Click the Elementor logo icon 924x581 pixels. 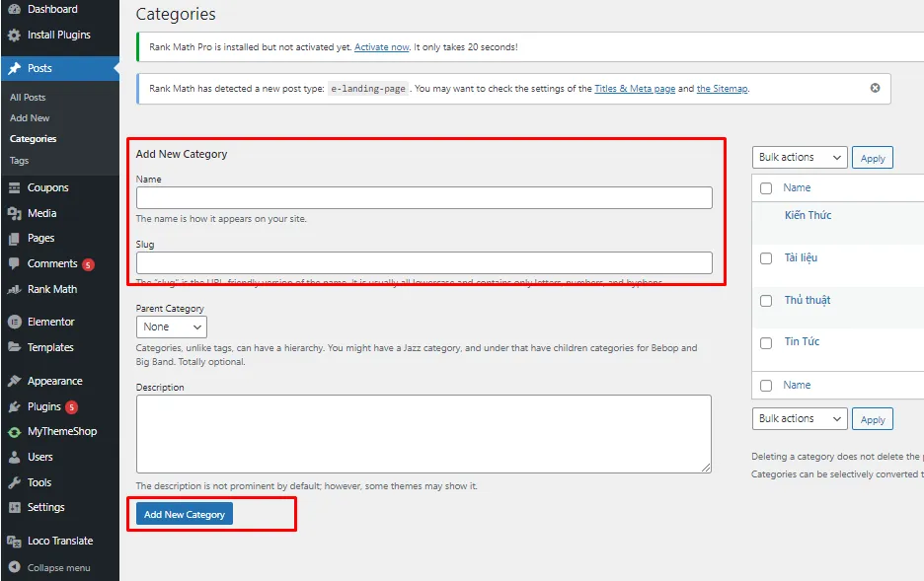pos(14,322)
